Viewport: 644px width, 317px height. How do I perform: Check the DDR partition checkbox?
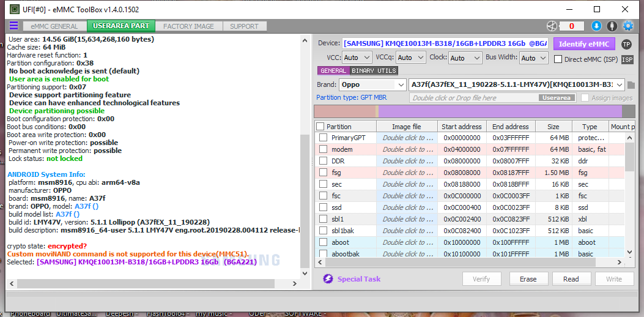tap(324, 161)
